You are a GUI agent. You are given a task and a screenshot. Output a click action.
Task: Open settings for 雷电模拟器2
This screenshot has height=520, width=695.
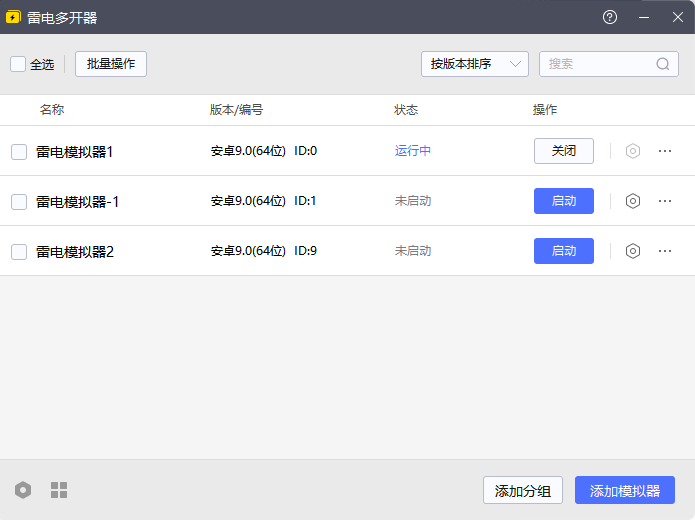[632, 251]
